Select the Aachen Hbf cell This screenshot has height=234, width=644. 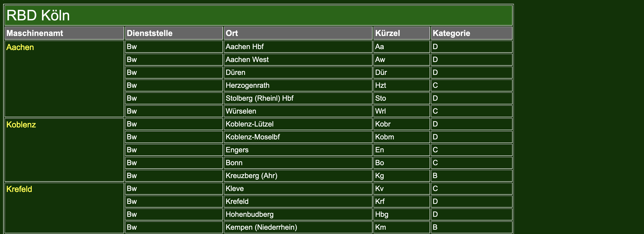245,47
